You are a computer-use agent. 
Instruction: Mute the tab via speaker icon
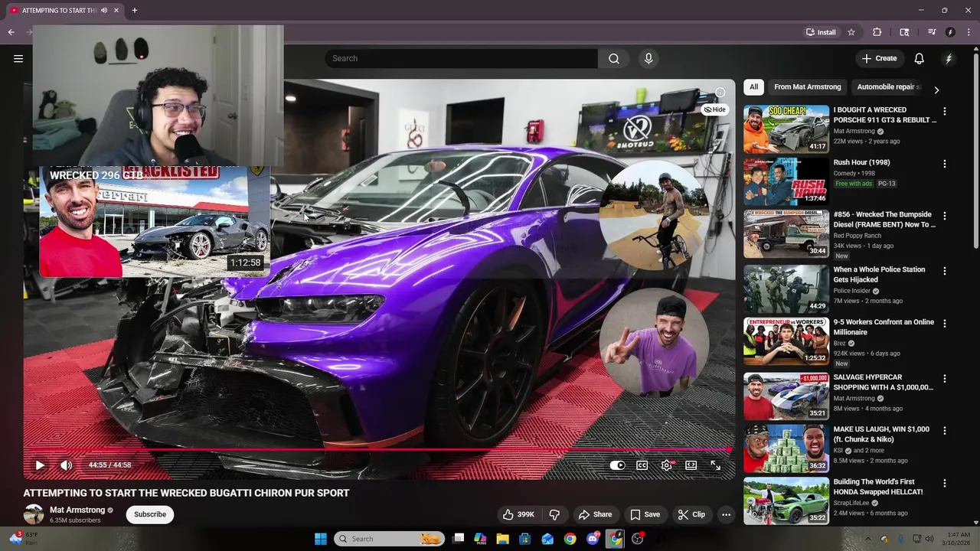pyautogui.click(x=104, y=10)
